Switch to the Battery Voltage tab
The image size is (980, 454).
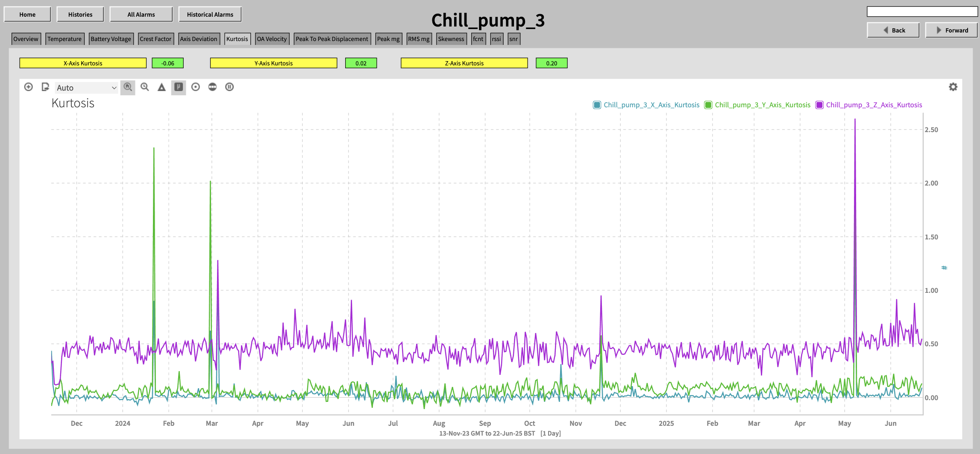pos(111,39)
